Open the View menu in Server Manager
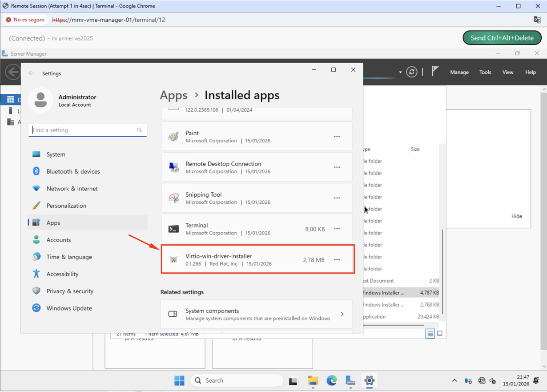 coord(507,72)
